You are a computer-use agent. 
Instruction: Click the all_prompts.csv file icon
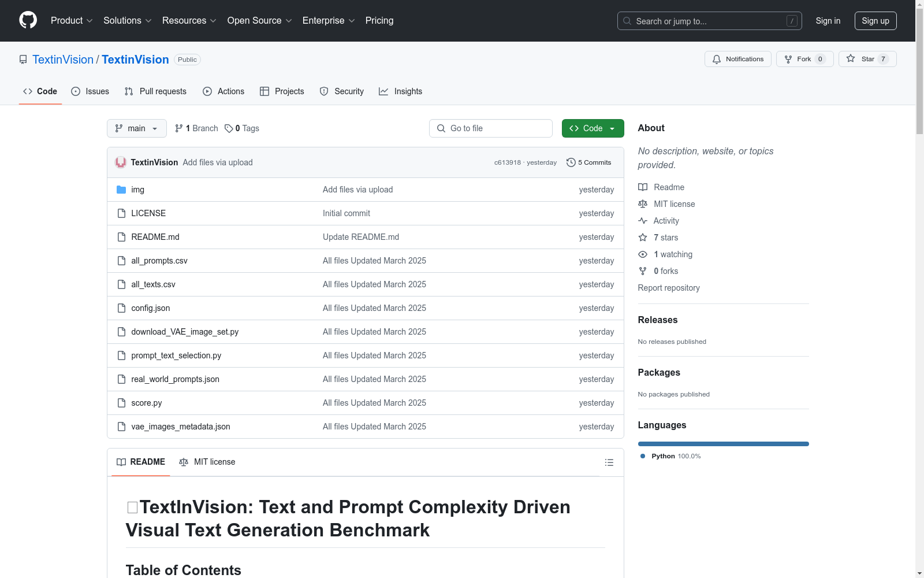[121, 261]
